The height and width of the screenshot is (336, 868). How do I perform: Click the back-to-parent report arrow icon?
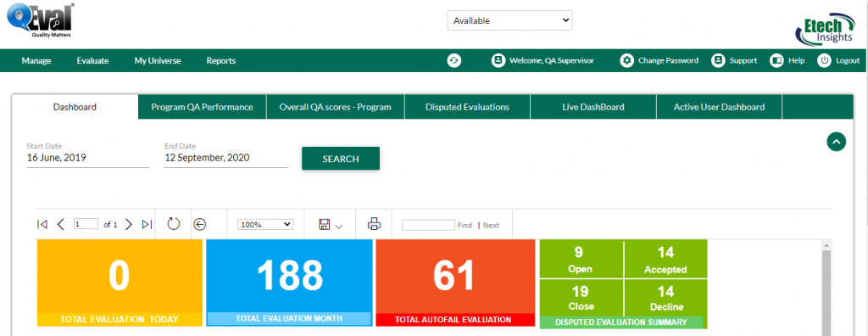pos(200,224)
